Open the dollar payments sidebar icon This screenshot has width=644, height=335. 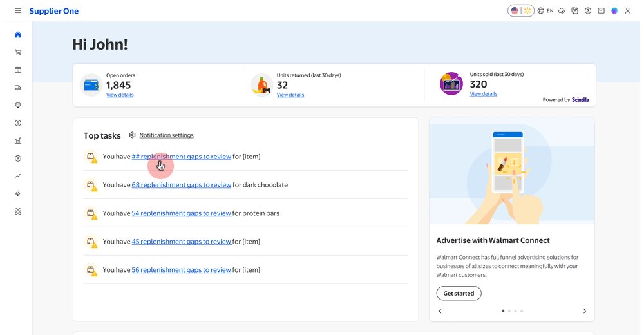tap(18, 123)
